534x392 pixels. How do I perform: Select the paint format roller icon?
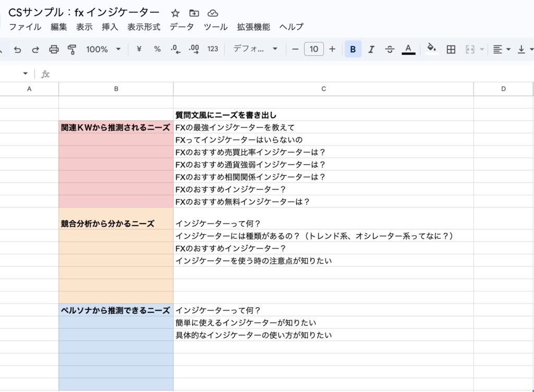pyautogui.click(x=72, y=50)
